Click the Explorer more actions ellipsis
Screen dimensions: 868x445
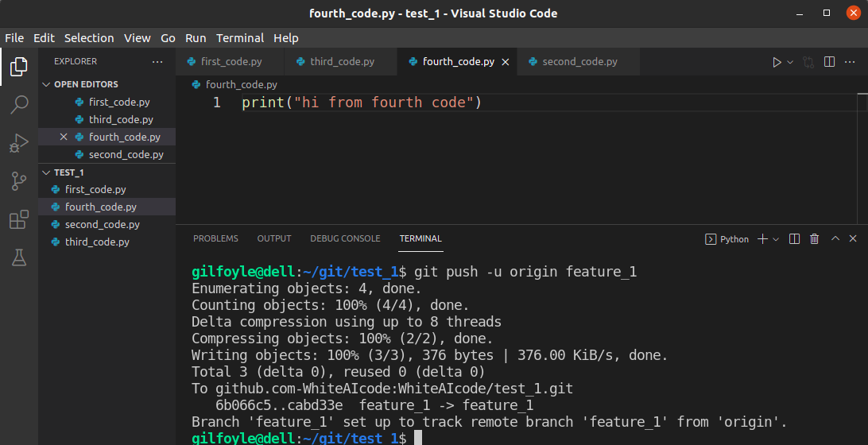(157, 61)
